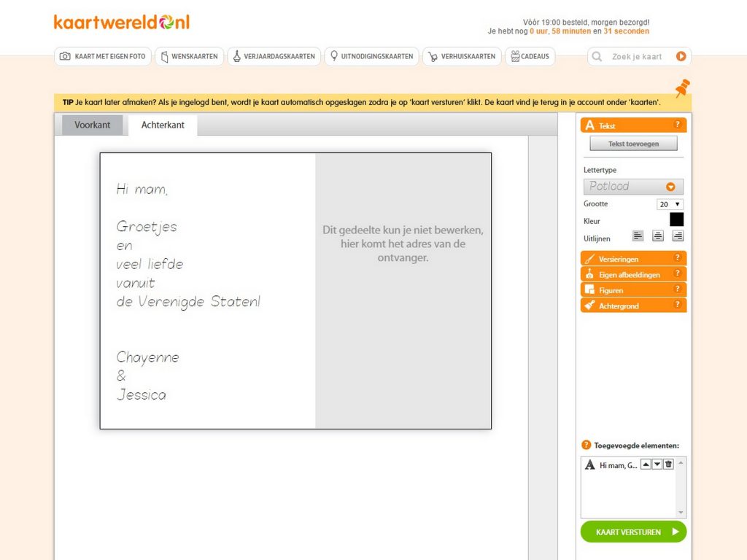Open the Grootte font size dropdown
The image size is (747, 560).
coord(670,204)
